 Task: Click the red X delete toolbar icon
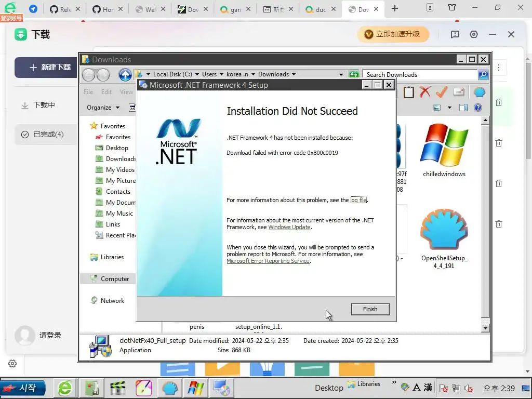[x=425, y=91]
